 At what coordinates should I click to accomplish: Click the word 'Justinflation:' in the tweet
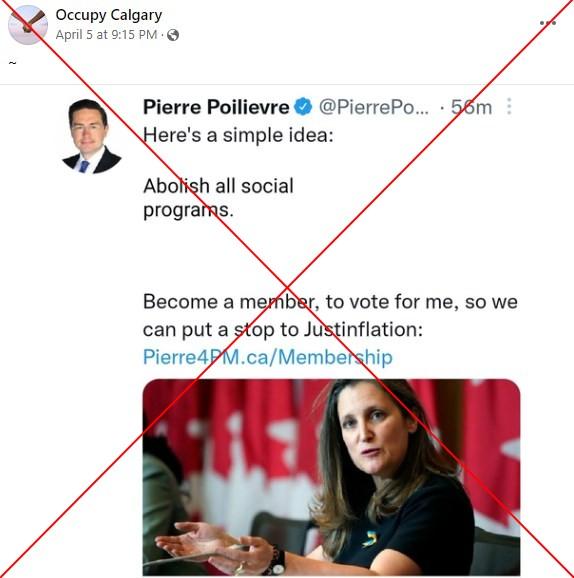pos(363,330)
